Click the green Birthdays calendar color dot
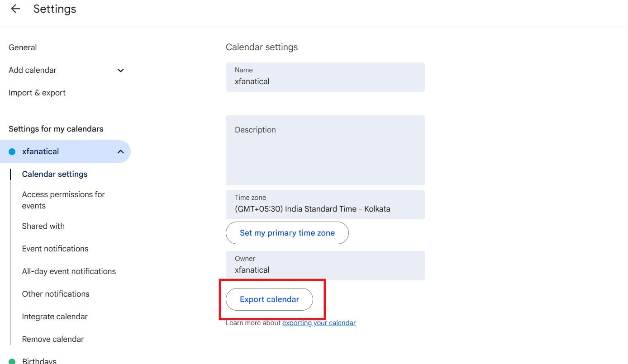 click(x=12, y=361)
